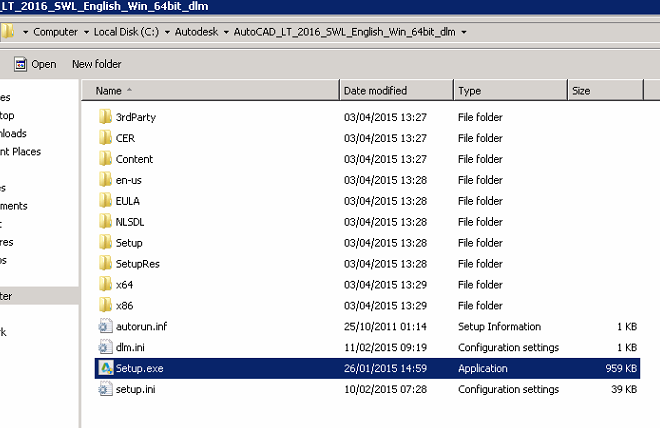The image size is (660, 428).
Task: Expand dropdown arrow after Autodesk breadcrumb
Action: pos(226,32)
